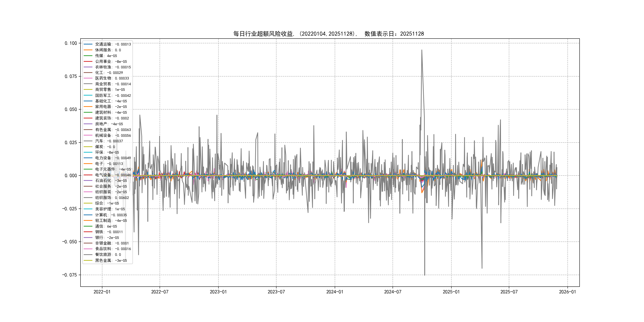Click the 0.100 y-axis tick label
Screen dimensions: 644x322
(71, 43)
